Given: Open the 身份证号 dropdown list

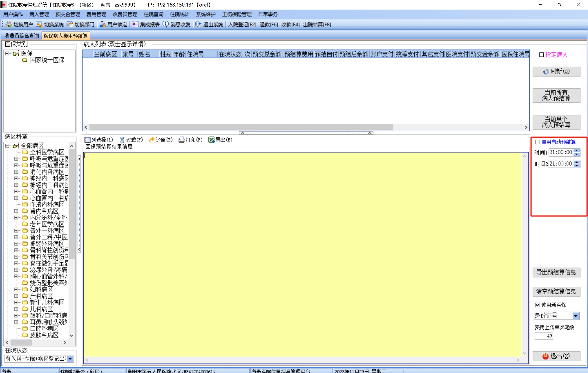Looking at the screenshot, I should coord(576,316).
